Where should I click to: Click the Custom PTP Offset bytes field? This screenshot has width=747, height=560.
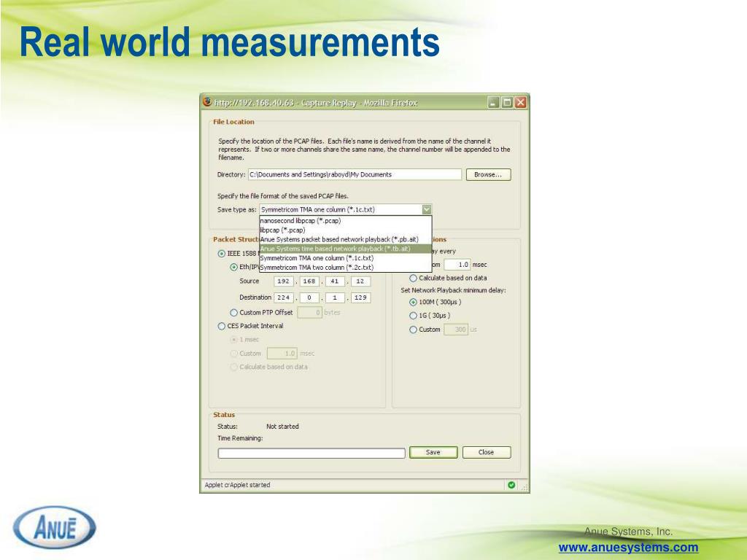pyautogui.click(x=309, y=313)
